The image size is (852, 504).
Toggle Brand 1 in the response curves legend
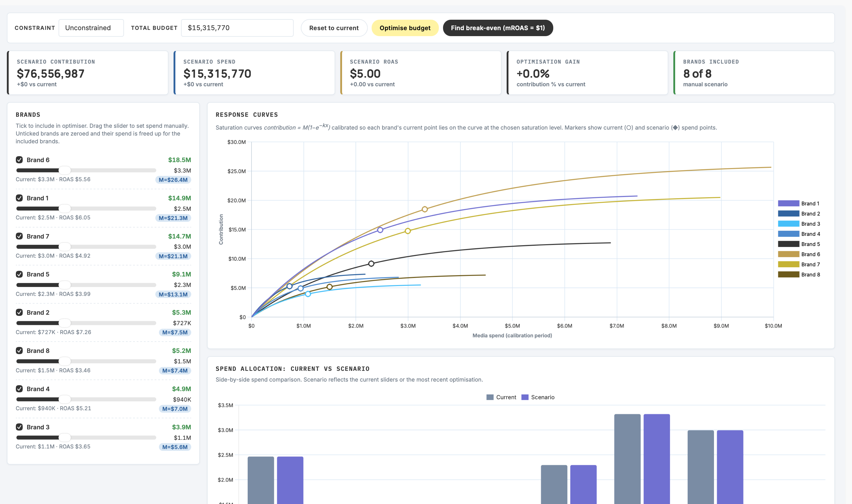(799, 203)
